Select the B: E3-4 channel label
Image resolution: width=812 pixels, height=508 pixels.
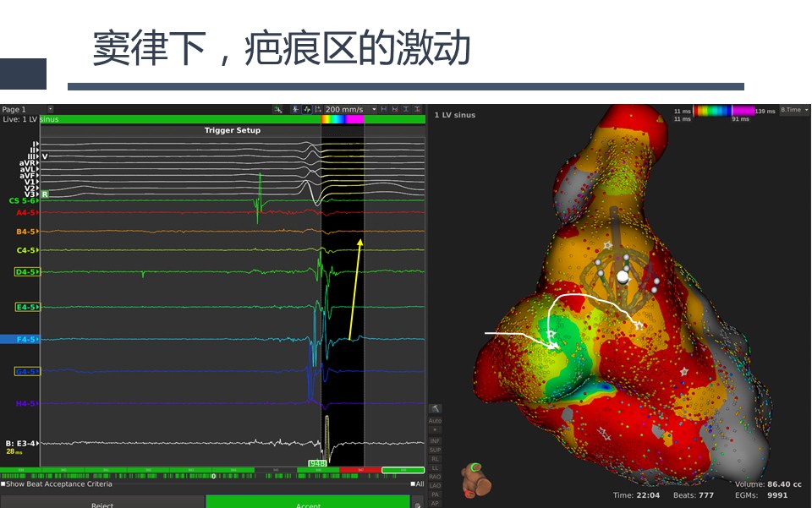21,443
